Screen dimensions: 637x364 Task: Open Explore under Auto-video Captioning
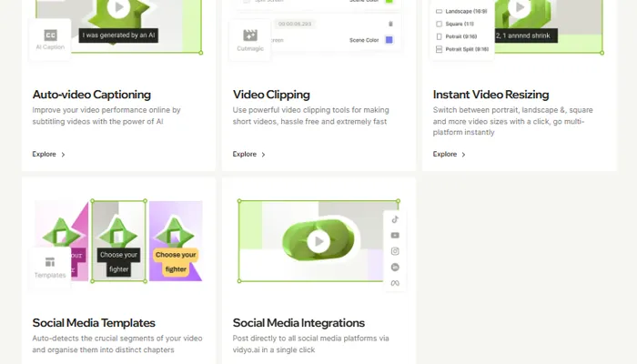49,155
